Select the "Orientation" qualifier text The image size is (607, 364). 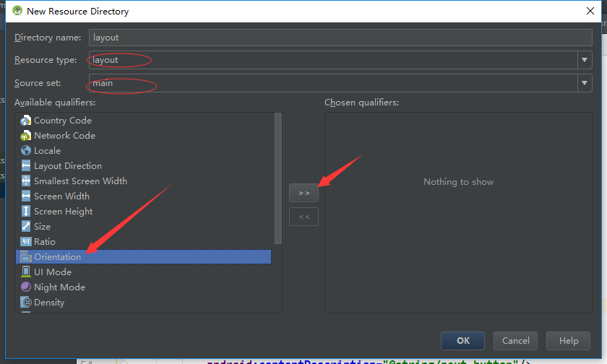pyautogui.click(x=57, y=257)
